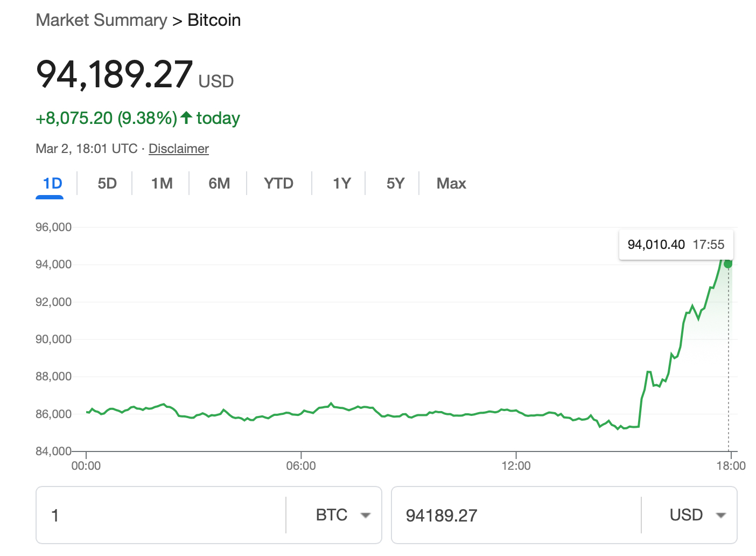Click the green chart data point marker
756x556 pixels.
[728, 264]
